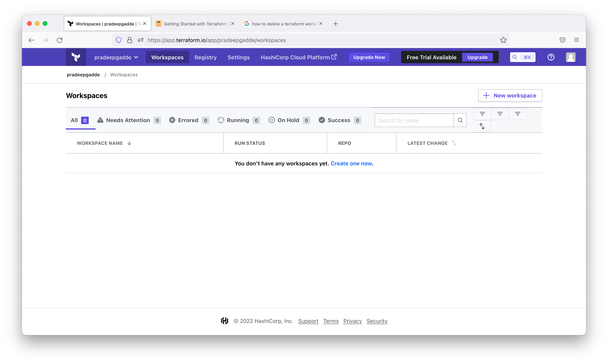Click the pradeepgadde breadcrumb link
Image resolution: width=608 pixels, height=364 pixels.
pos(83,75)
